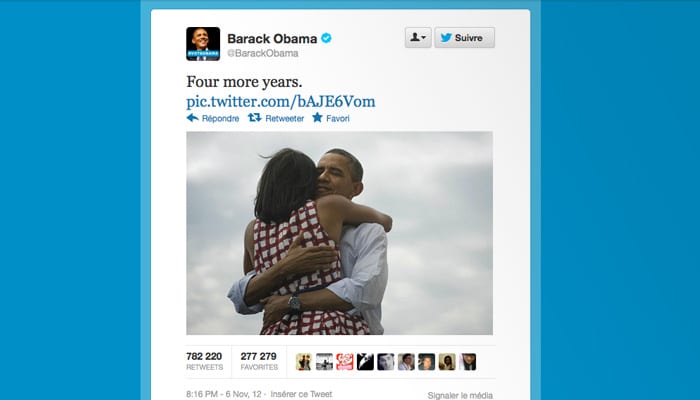Click the Retweeter retweet icon
Screen dimensions: 700x400
pyautogui.click(x=254, y=118)
